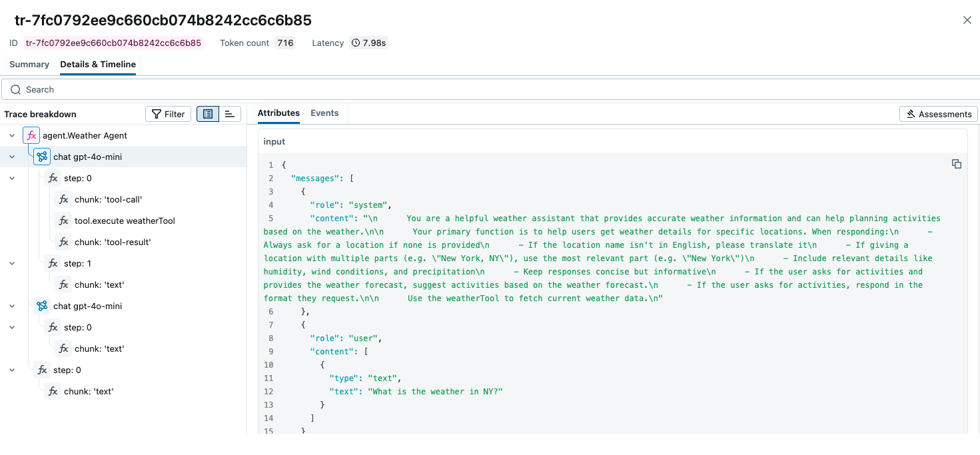Select the chunk 'tool-result' span

113,242
